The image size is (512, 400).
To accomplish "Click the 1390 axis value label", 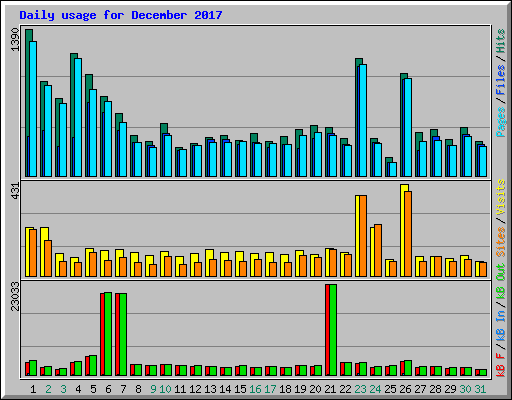I will click(x=15, y=39).
